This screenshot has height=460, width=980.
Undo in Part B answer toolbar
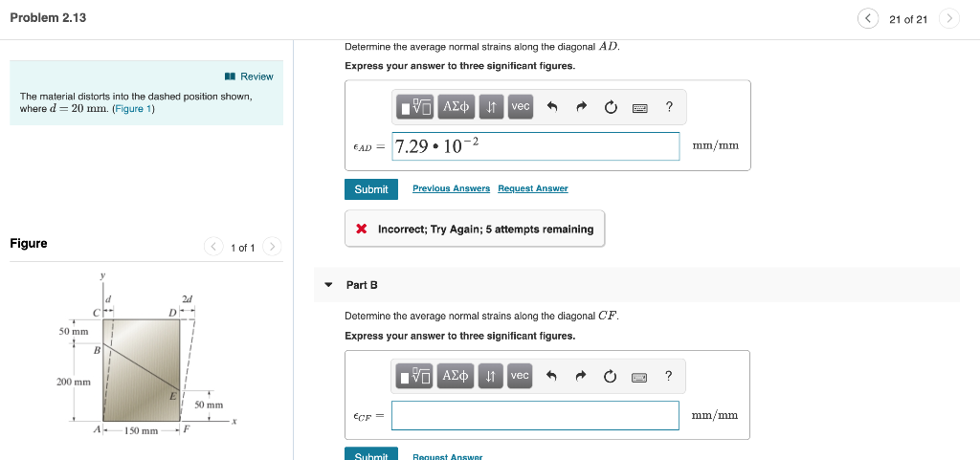pyautogui.click(x=551, y=377)
